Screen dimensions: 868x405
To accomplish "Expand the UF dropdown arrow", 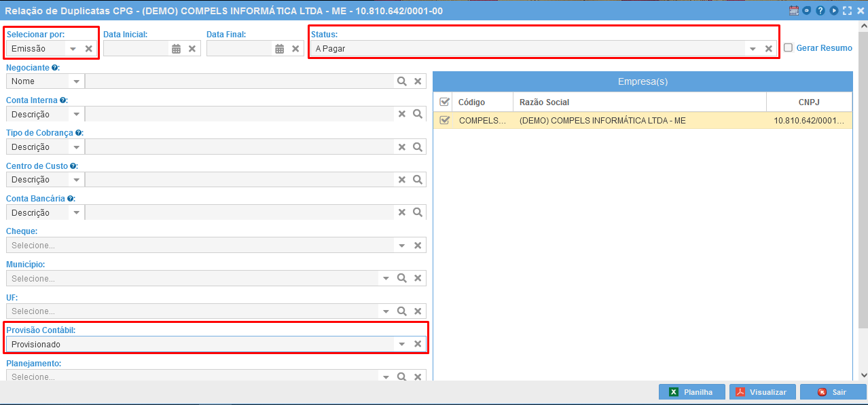I will (x=386, y=311).
